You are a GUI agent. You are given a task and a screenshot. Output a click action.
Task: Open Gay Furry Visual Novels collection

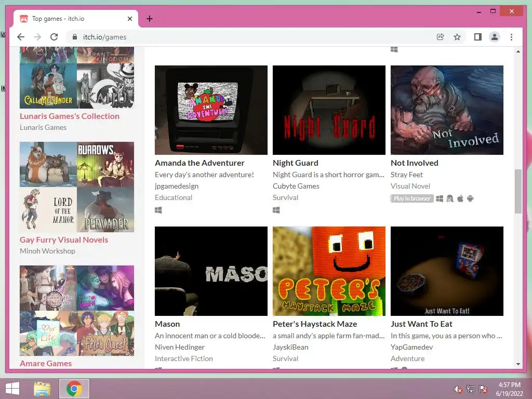64,240
